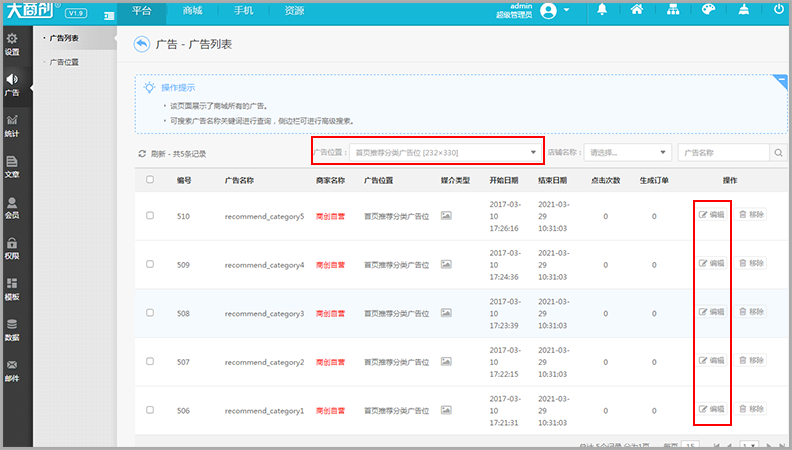Check the box for ad 506
This screenshot has height=450, width=792.
150,410
